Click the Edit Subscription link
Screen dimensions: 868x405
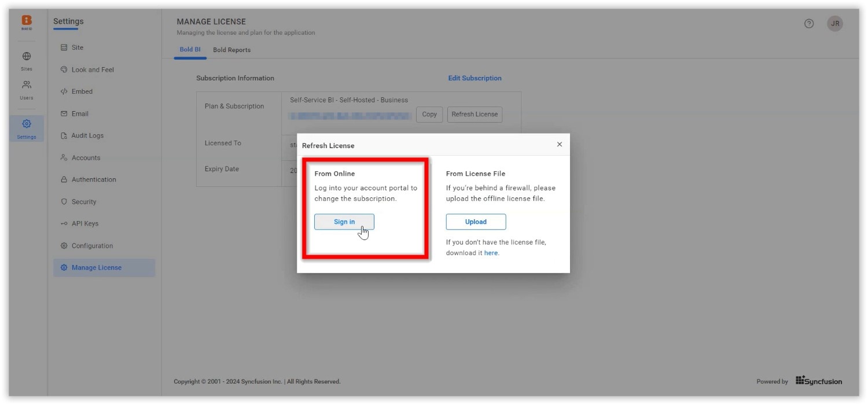coord(475,78)
